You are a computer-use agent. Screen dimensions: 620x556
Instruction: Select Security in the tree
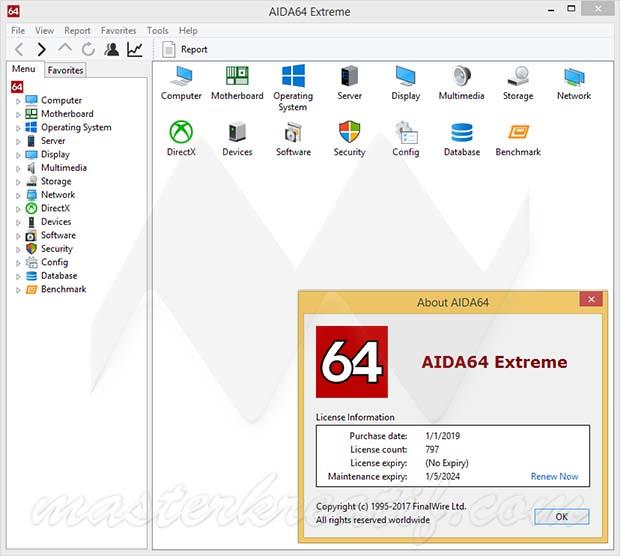tap(57, 249)
